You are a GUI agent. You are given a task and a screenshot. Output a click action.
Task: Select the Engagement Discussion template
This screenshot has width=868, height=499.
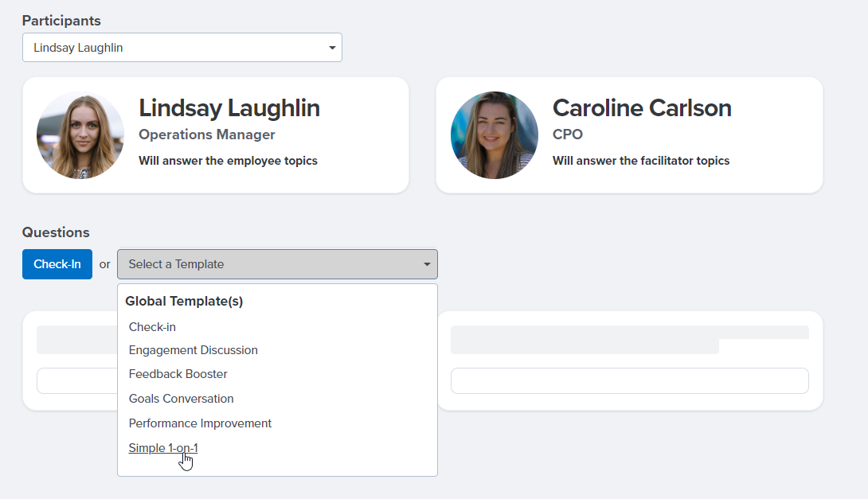[193, 350]
